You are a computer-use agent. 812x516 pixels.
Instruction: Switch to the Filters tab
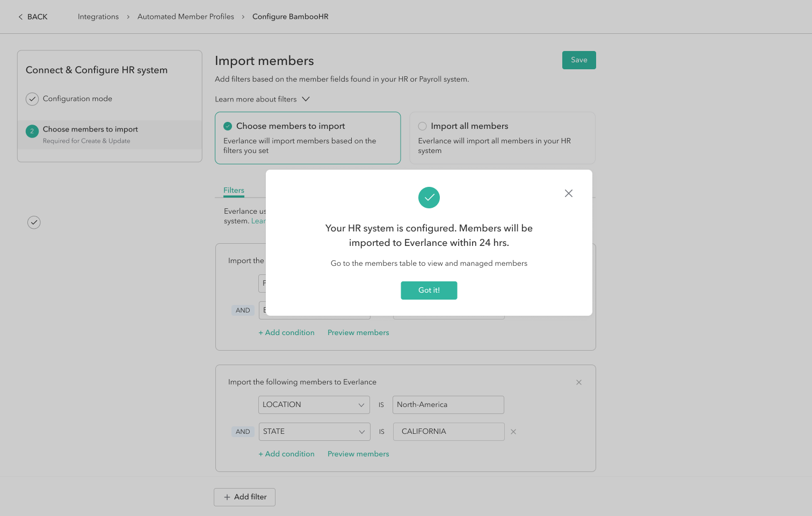pyautogui.click(x=234, y=191)
